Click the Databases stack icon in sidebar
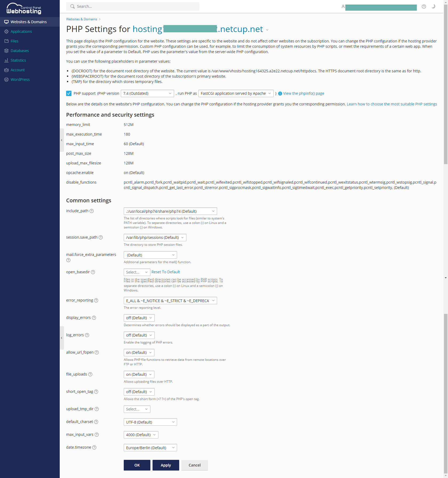The height and width of the screenshot is (478, 448). tap(6, 51)
